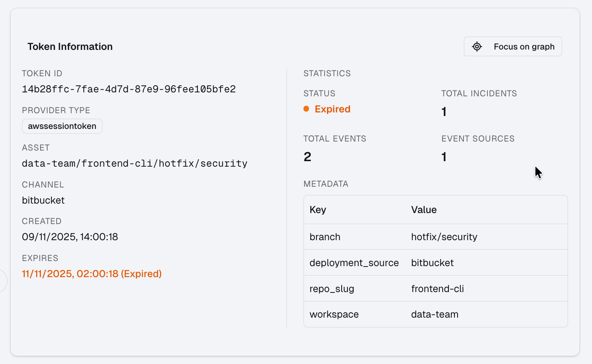The image size is (592, 364).
Task: Click the Total Events number 2
Action: tap(307, 157)
